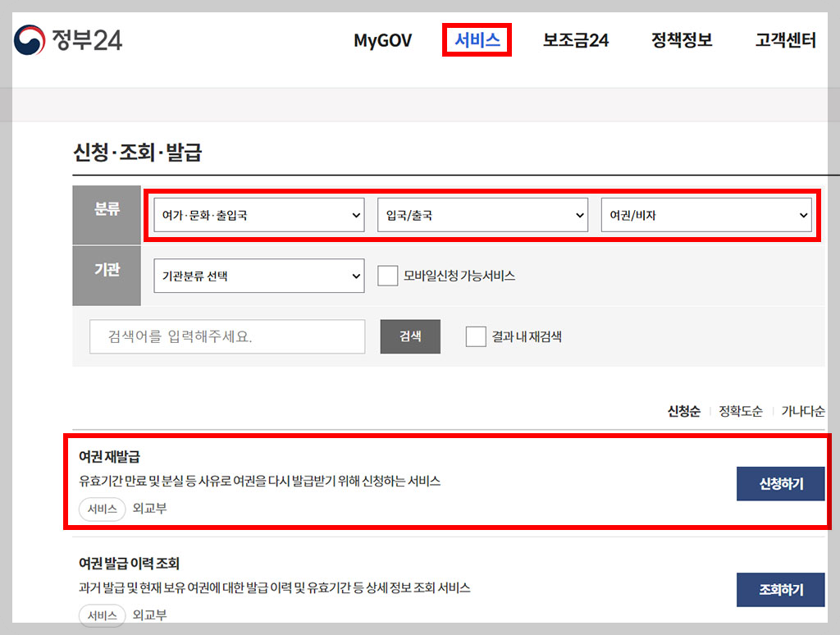Open the 입국/출국 subcategory dropdown

[482, 215]
